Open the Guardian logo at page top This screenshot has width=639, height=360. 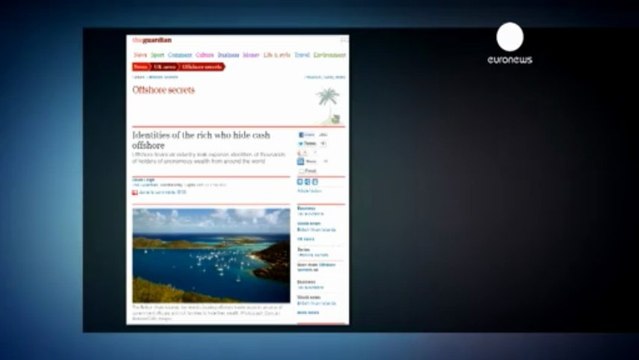point(152,40)
